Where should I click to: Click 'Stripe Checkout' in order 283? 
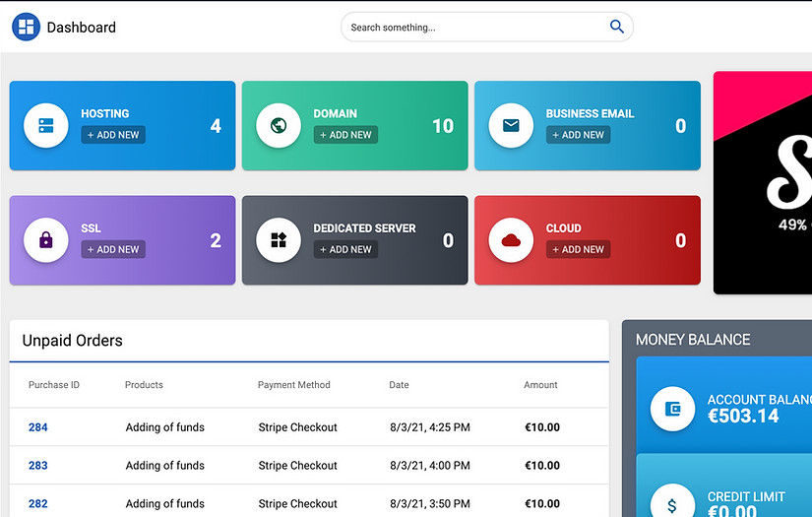pos(298,465)
